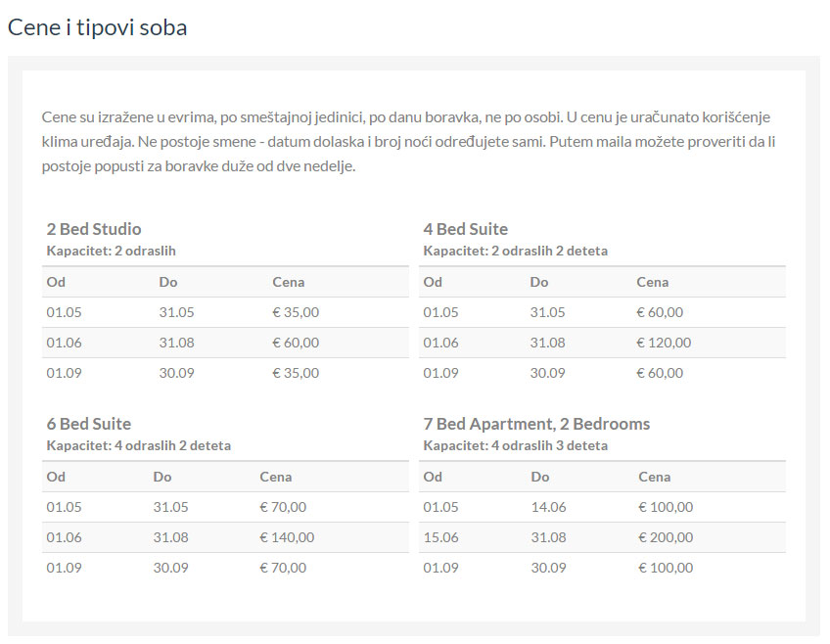Click the '4 Bed Suite' room title
This screenshot has height=644, width=830.
tap(465, 229)
